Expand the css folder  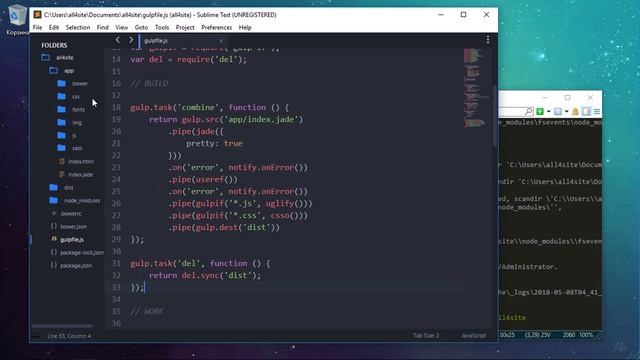click(61, 96)
